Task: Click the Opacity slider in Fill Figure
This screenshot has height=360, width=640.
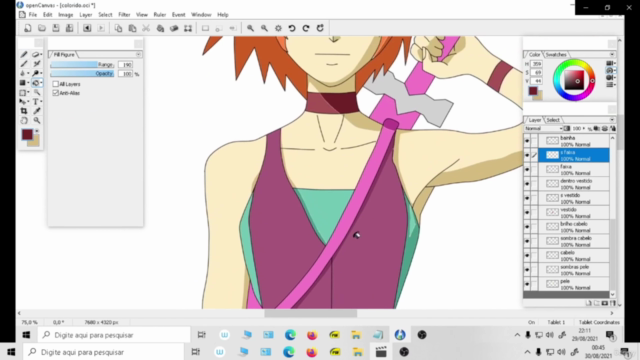Action: [x=82, y=74]
